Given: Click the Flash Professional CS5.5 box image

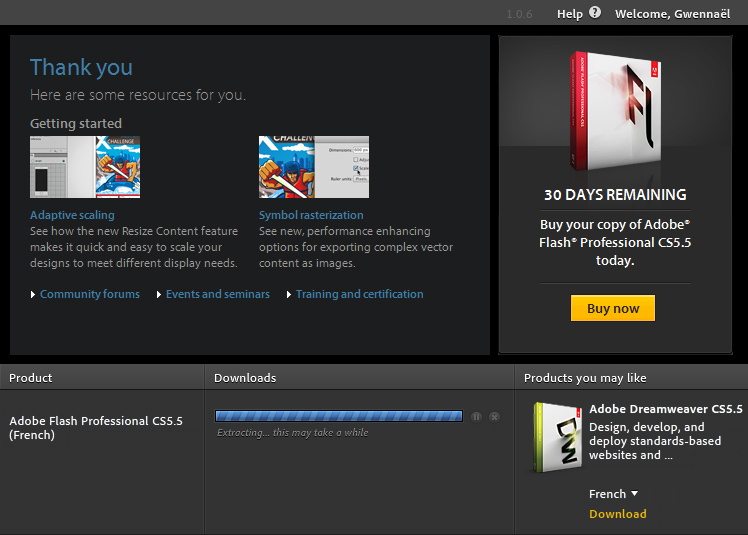Looking at the screenshot, I should point(613,110).
